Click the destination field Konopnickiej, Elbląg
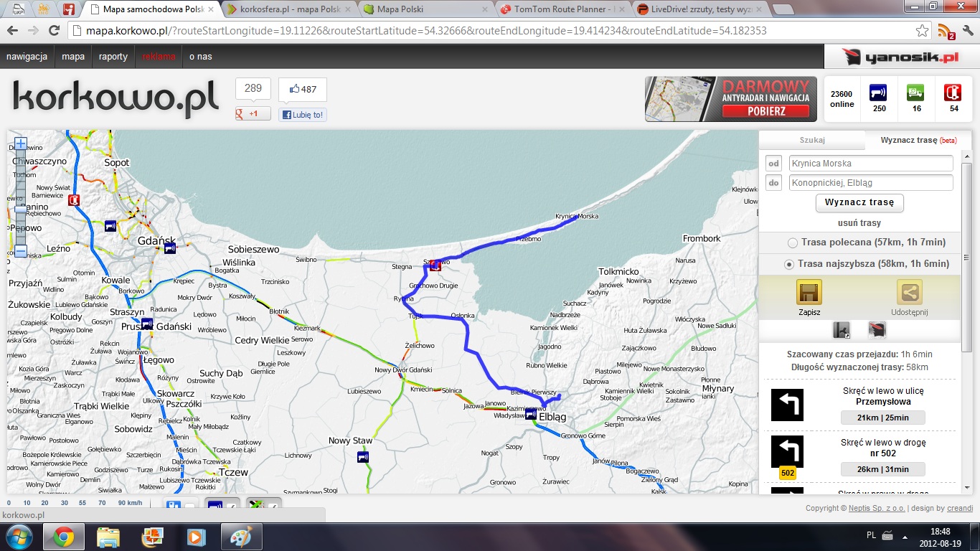The height and width of the screenshot is (551, 980). [x=871, y=183]
